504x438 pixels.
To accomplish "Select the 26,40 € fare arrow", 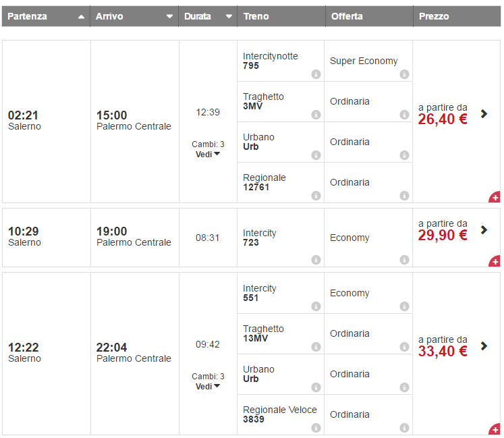I will [484, 113].
